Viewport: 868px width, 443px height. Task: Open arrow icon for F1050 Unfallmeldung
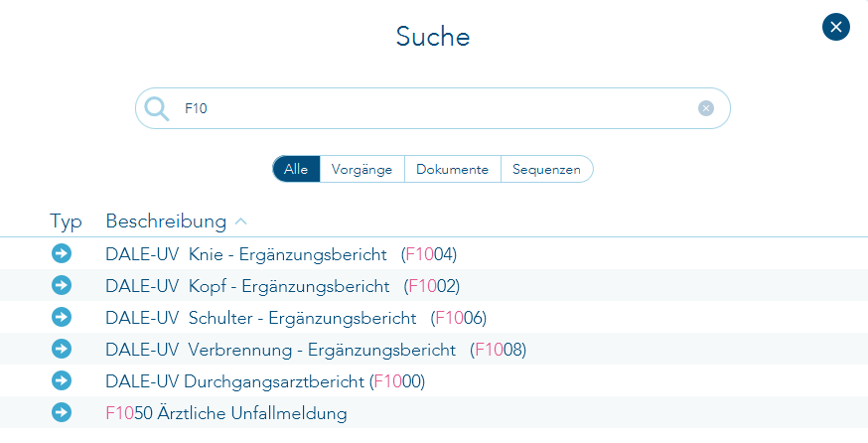coord(62,412)
